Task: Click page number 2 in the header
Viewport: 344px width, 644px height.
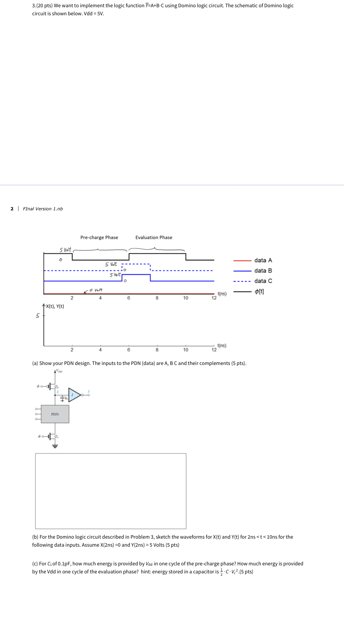Action: coord(12,209)
